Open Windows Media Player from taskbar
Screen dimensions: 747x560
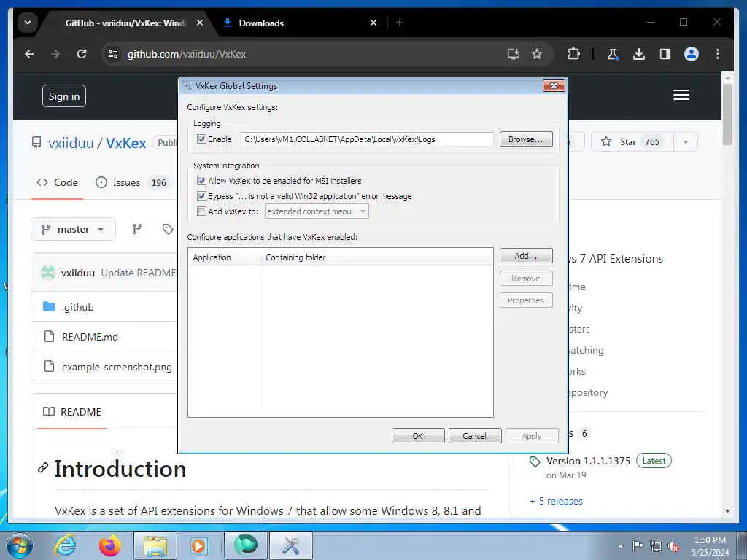point(198,545)
